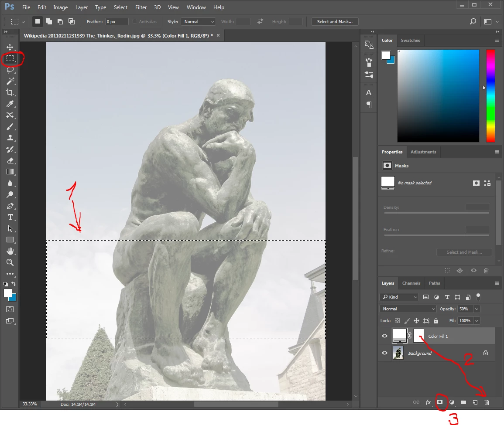Add a pixel mask in Properties
The width and height of the screenshot is (504, 425).
[476, 183]
